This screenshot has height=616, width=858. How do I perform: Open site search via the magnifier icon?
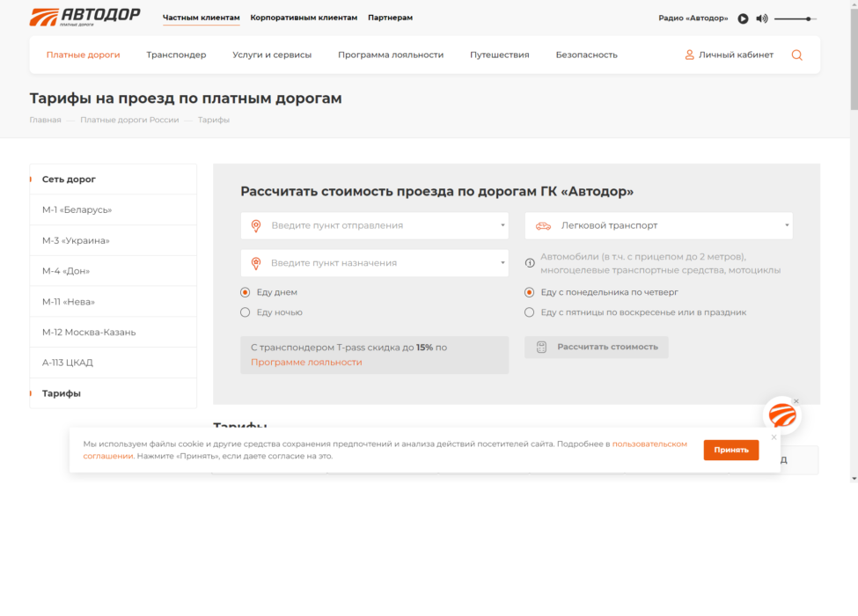coord(796,55)
